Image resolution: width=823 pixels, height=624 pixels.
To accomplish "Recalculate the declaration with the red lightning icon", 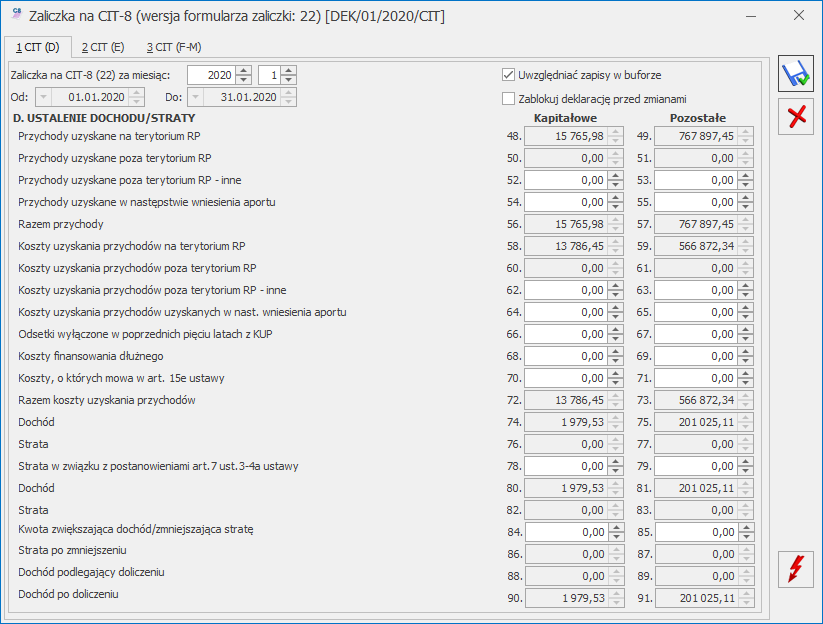I will click(796, 569).
